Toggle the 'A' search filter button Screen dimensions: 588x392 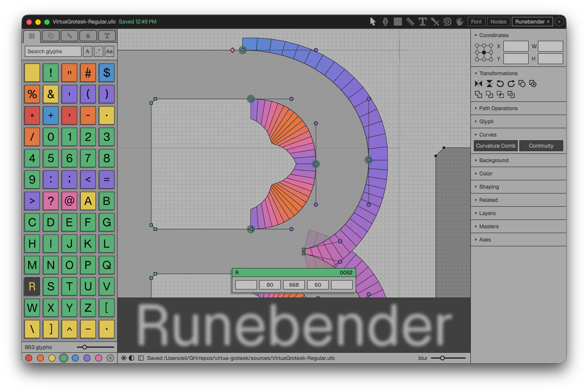click(87, 51)
